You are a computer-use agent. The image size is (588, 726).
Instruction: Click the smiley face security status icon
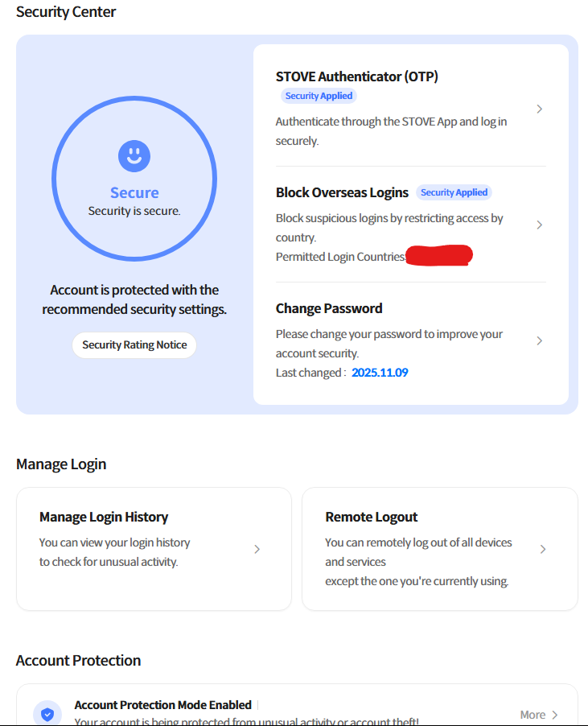[134, 156]
